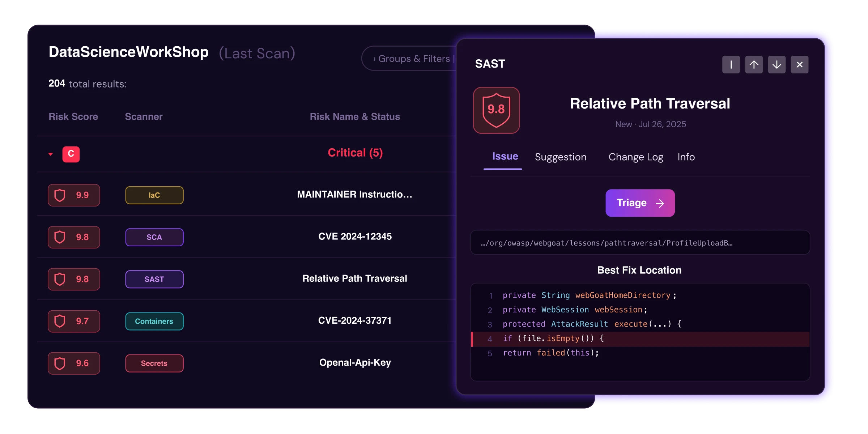Collapse the Critical group arrow
This screenshot has width=868, height=434.
[x=51, y=154]
